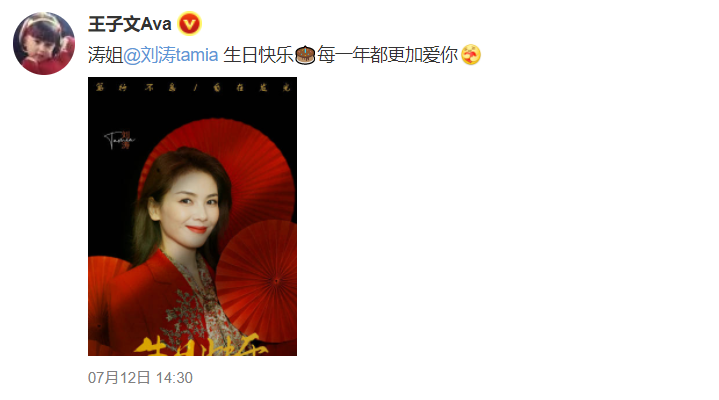Click the 07月12日 date text
719x400 pixels.
click(119, 378)
